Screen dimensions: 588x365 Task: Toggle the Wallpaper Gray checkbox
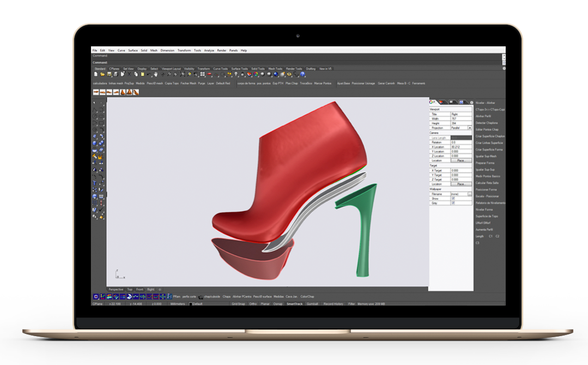click(x=453, y=203)
